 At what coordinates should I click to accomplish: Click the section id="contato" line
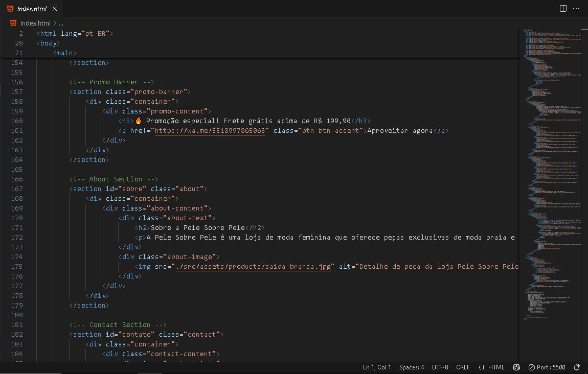tap(146, 334)
